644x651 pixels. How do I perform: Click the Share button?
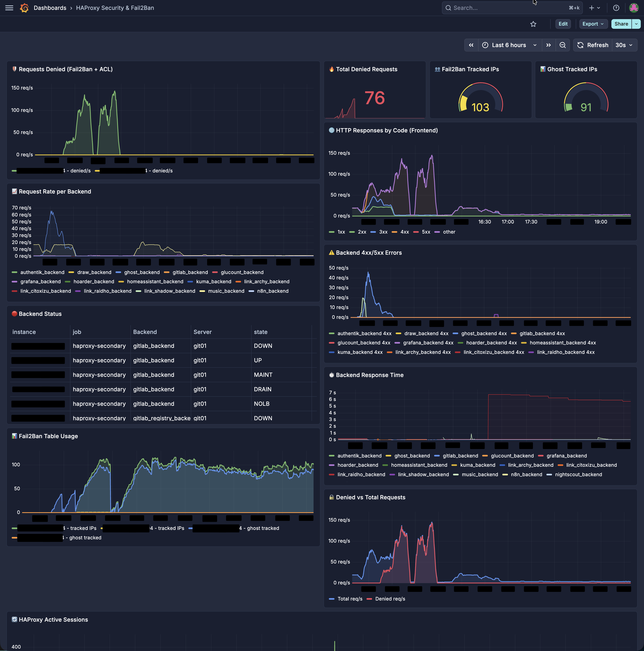click(x=621, y=24)
